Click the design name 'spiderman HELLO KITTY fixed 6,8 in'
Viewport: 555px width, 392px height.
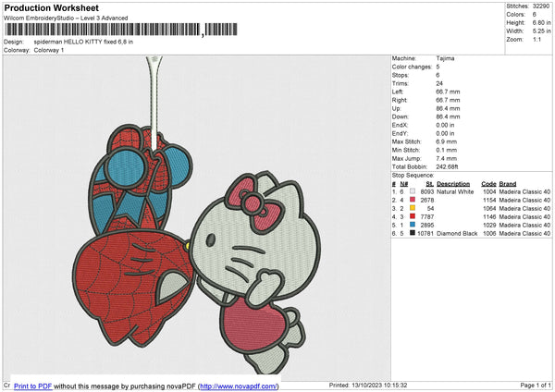tap(83, 42)
